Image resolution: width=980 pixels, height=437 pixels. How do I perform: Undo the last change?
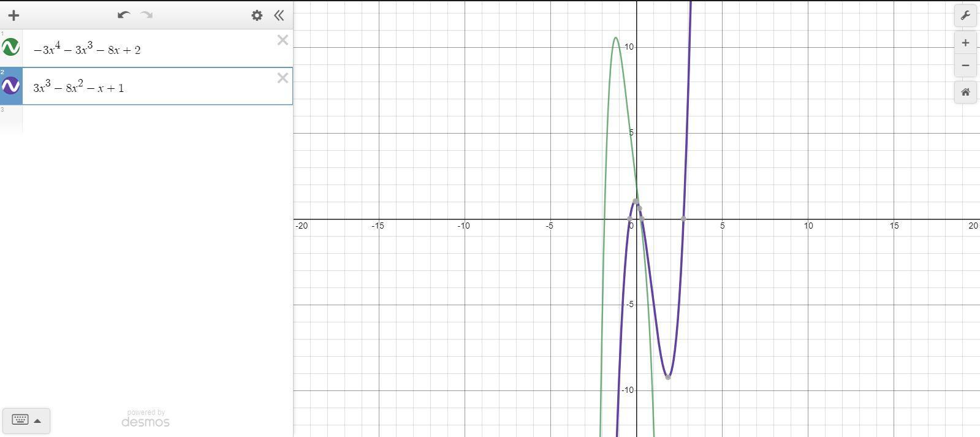(124, 15)
